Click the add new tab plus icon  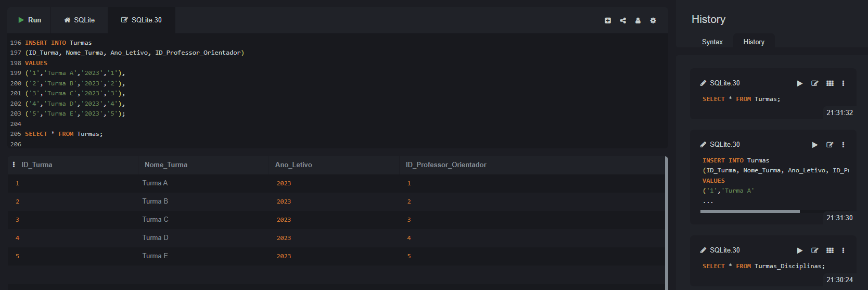tap(608, 21)
